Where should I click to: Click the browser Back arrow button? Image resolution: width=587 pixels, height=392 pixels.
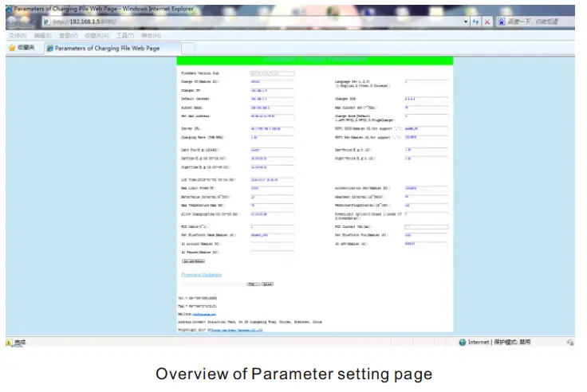pyautogui.click(x=12, y=22)
